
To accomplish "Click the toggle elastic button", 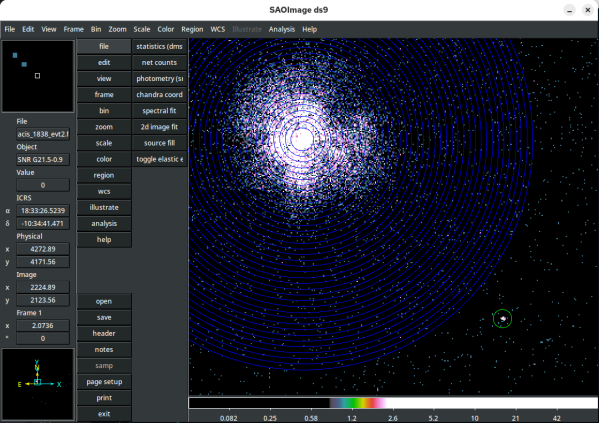I will point(159,159).
